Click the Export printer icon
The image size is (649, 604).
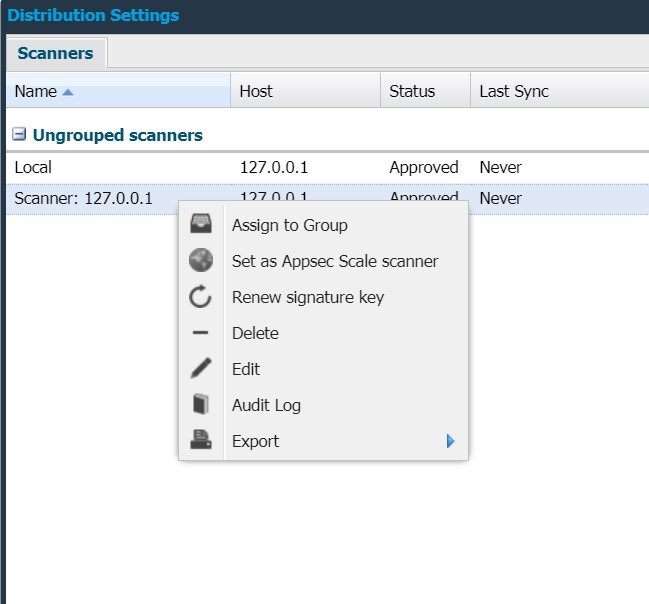point(201,441)
